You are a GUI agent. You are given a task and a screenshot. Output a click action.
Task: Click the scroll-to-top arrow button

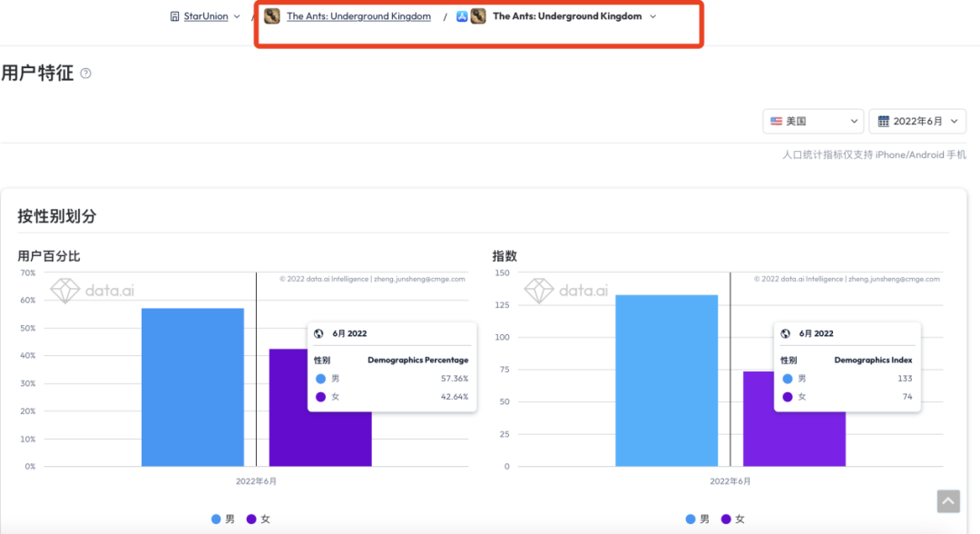[x=948, y=501]
